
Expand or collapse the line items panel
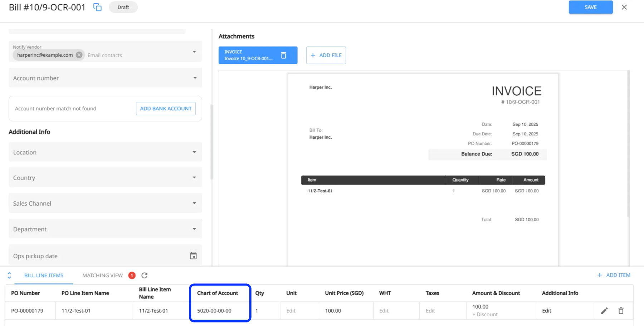9,275
